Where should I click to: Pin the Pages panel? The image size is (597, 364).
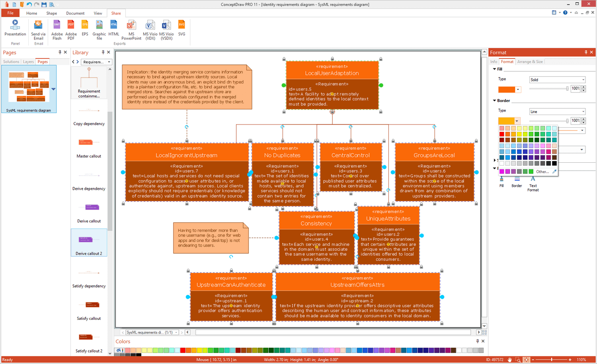(60, 52)
